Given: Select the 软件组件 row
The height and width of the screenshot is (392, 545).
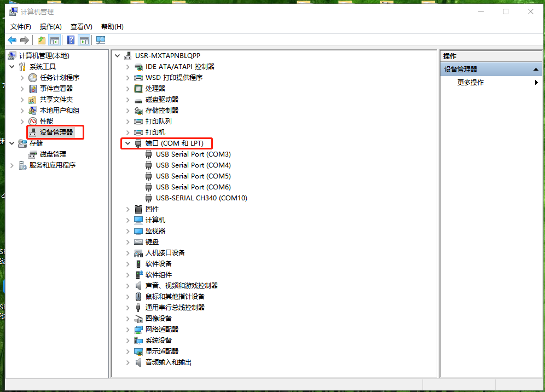Looking at the screenshot, I should click(159, 275).
